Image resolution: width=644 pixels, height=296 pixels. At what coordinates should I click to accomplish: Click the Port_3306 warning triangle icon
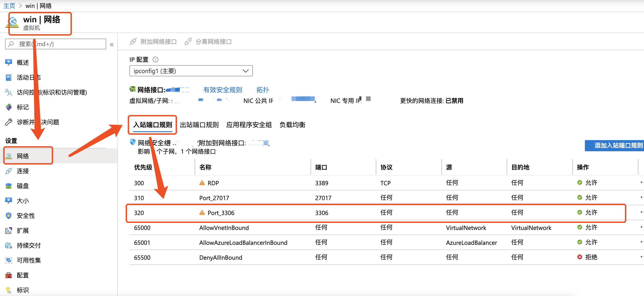point(202,212)
